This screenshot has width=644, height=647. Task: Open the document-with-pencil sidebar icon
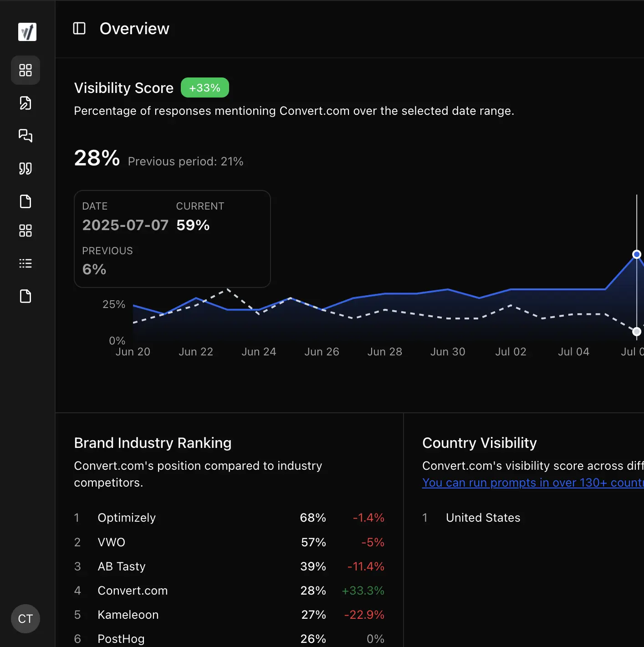click(x=26, y=103)
